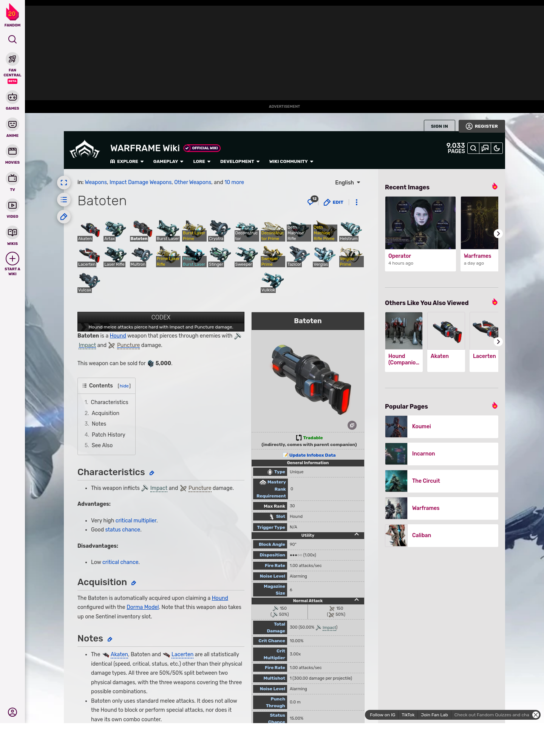Image resolution: width=544 pixels, height=756 pixels.
Task: Open the Incarnon popular page
Action: [442, 454]
